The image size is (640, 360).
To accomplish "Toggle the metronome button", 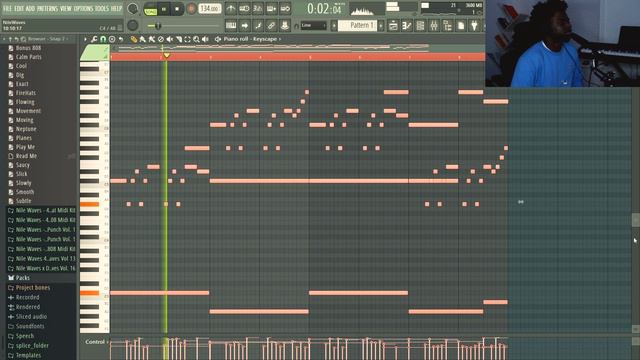I will point(231,9).
